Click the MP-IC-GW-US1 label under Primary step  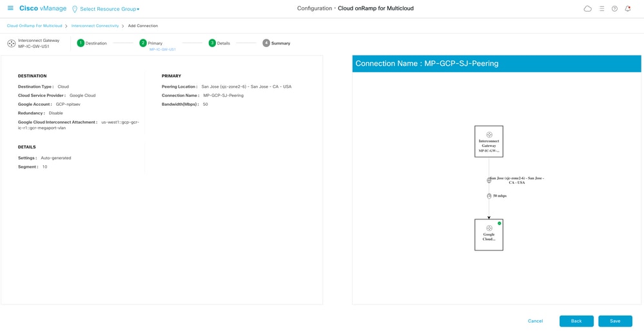[x=162, y=49]
